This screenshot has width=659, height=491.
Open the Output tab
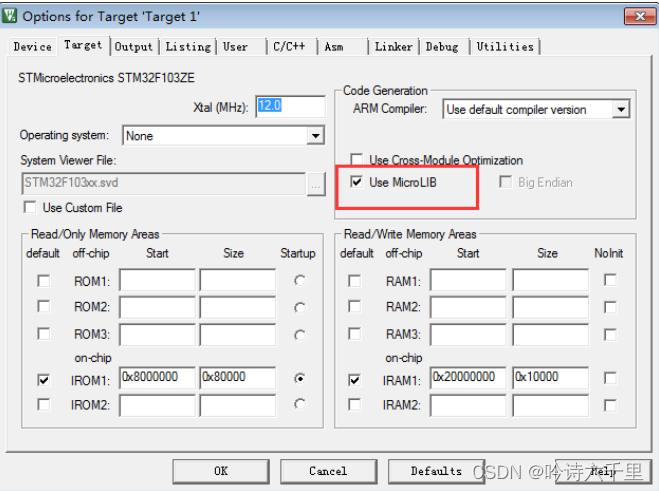click(134, 47)
